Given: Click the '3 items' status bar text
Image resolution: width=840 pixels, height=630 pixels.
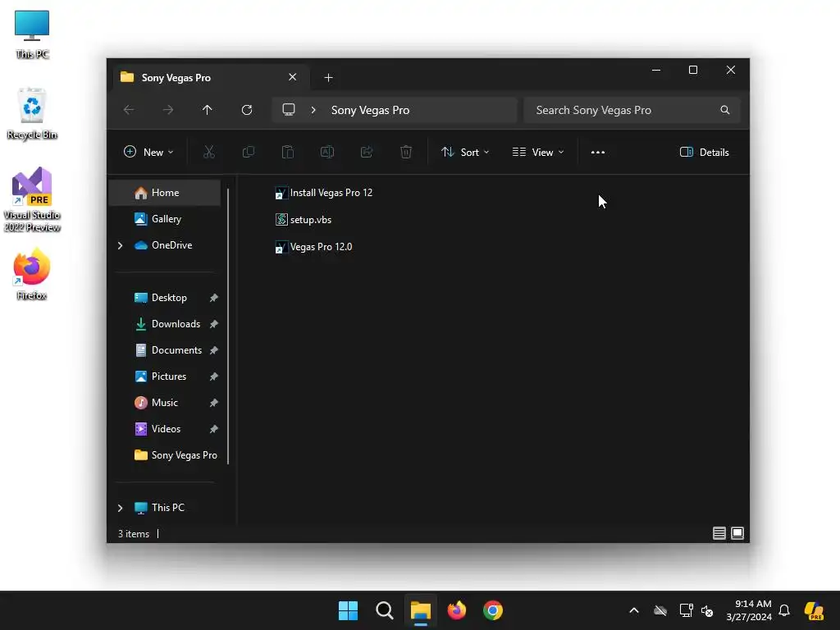Looking at the screenshot, I should click(x=134, y=534).
